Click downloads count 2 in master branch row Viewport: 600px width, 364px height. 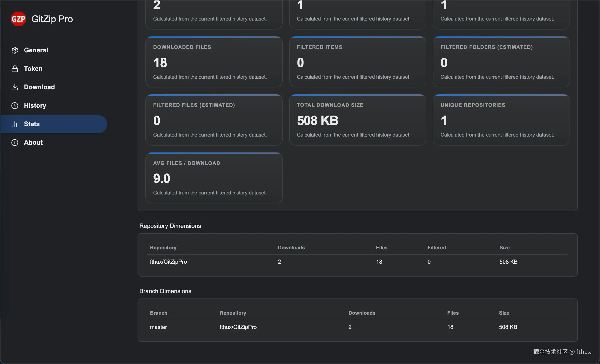click(350, 327)
